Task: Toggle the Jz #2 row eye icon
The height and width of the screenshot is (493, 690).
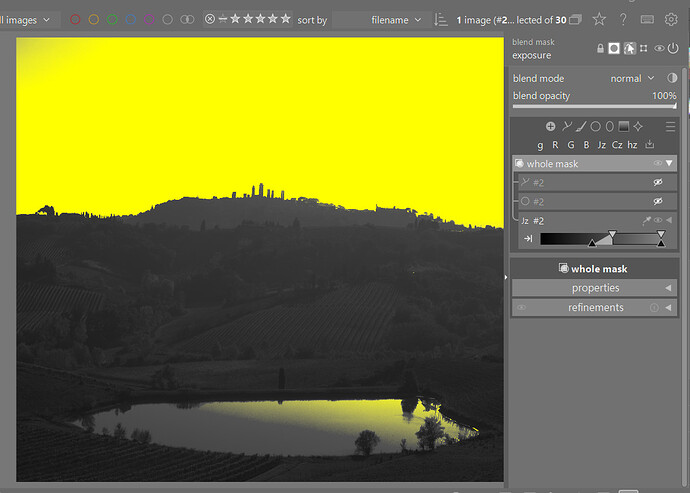Action: (658, 220)
